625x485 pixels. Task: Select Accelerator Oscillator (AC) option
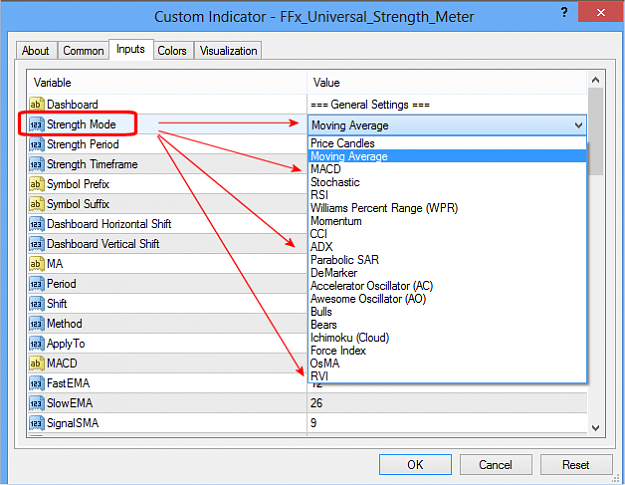pos(447,286)
